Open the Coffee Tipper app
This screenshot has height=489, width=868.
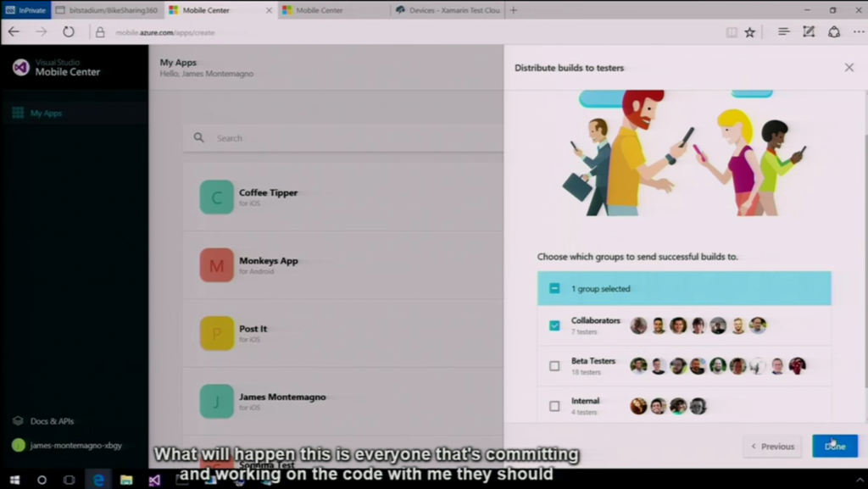coord(343,197)
